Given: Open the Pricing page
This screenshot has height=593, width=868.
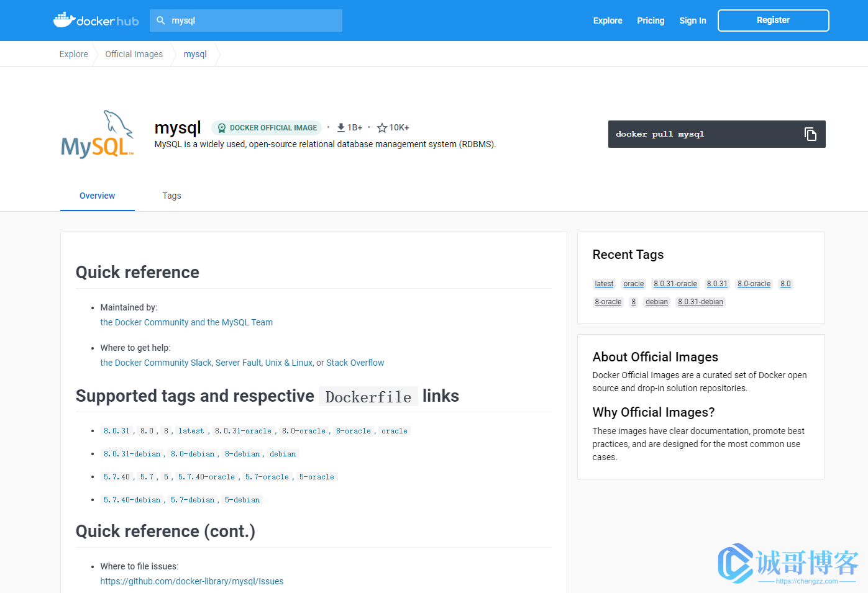Looking at the screenshot, I should [x=651, y=20].
